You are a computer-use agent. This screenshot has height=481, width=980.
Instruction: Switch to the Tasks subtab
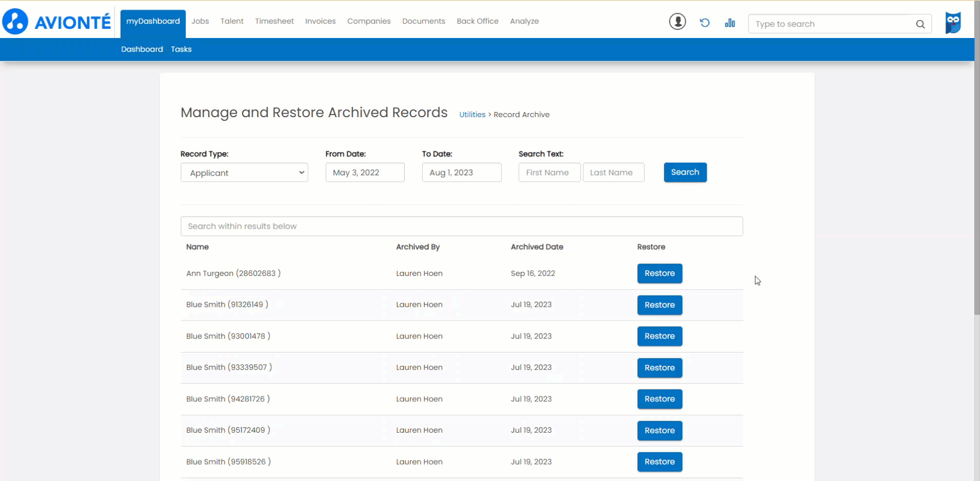tap(181, 49)
